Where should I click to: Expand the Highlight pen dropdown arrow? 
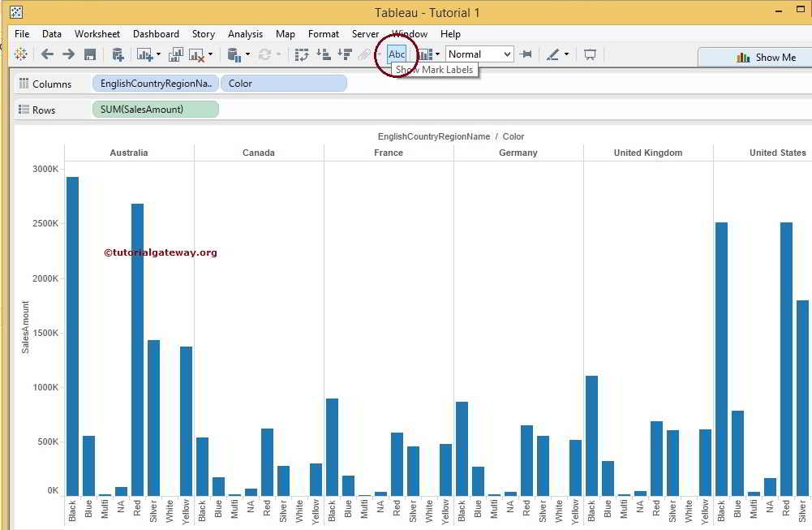(566, 54)
